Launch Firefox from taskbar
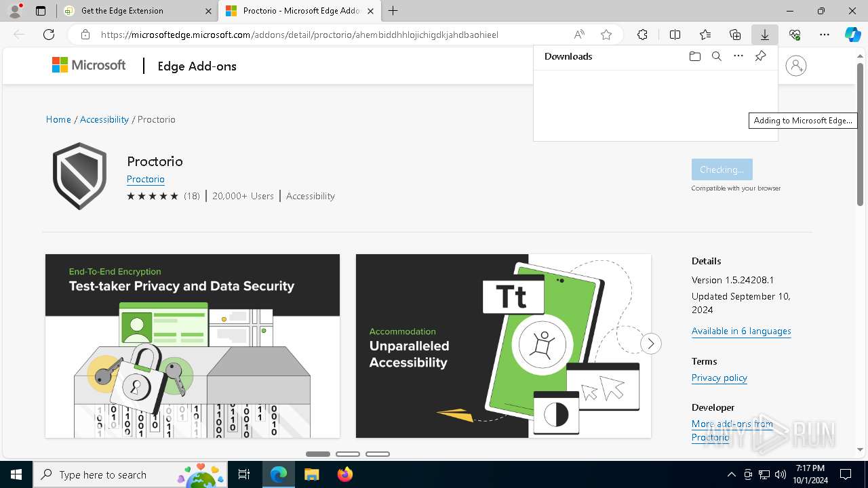Image resolution: width=868 pixels, height=488 pixels. (x=344, y=474)
